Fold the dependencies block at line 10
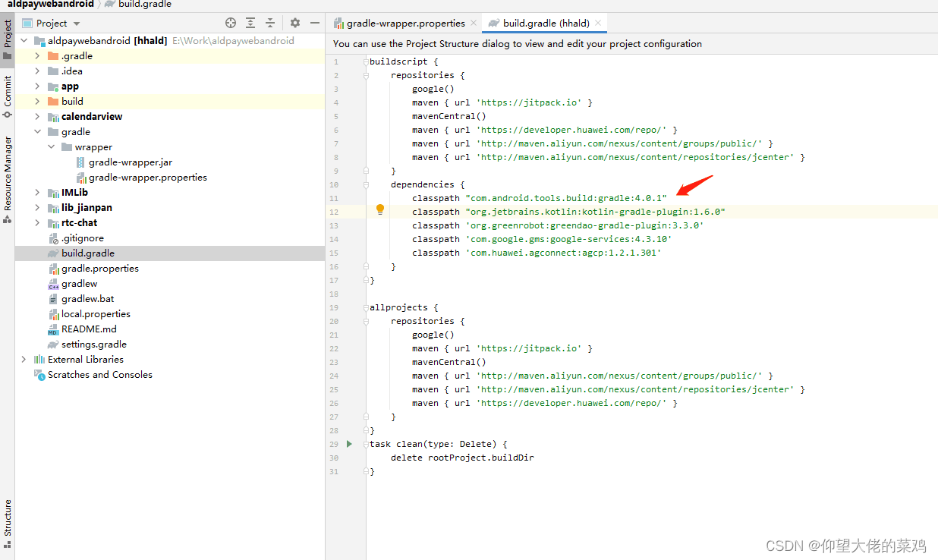 click(x=366, y=184)
